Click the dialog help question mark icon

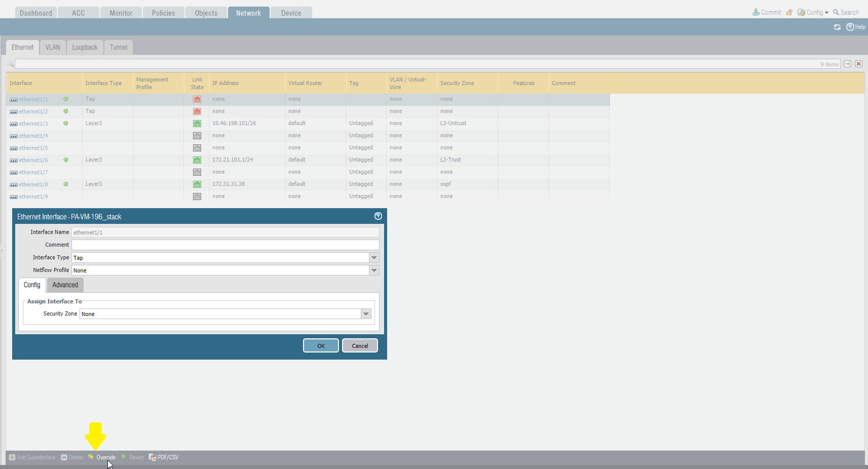pos(378,216)
